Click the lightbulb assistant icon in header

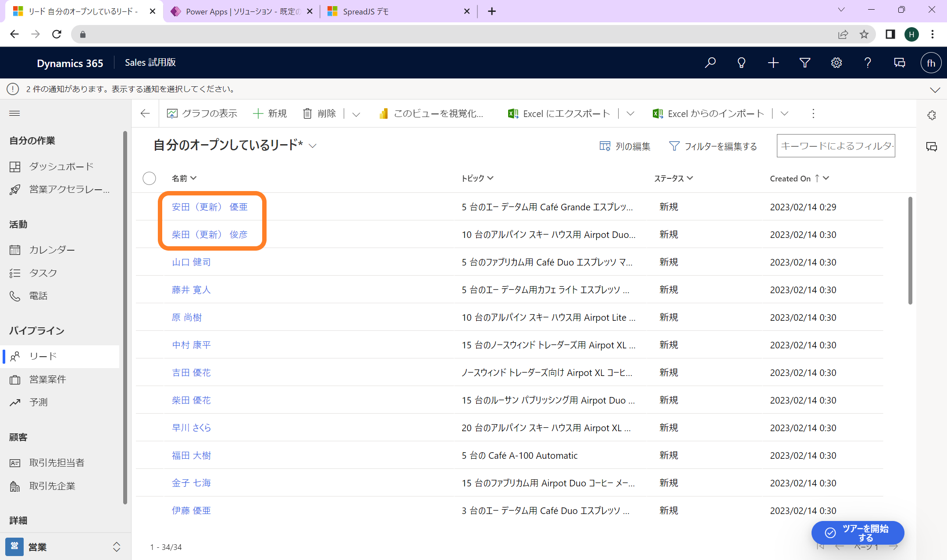point(741,63)
